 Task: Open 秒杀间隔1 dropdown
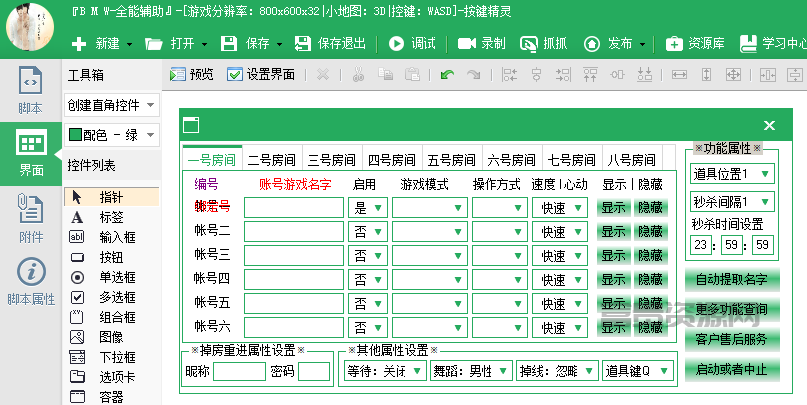pyautogui.click(x=732, y=202)
